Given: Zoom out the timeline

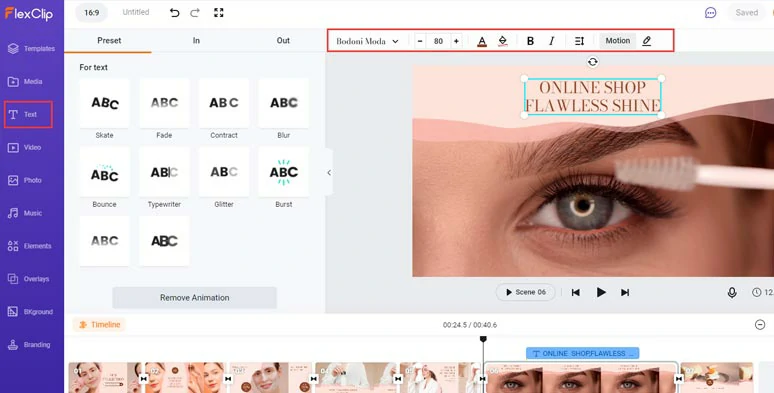Looking at the screenshot, I should tap(760, 324).
